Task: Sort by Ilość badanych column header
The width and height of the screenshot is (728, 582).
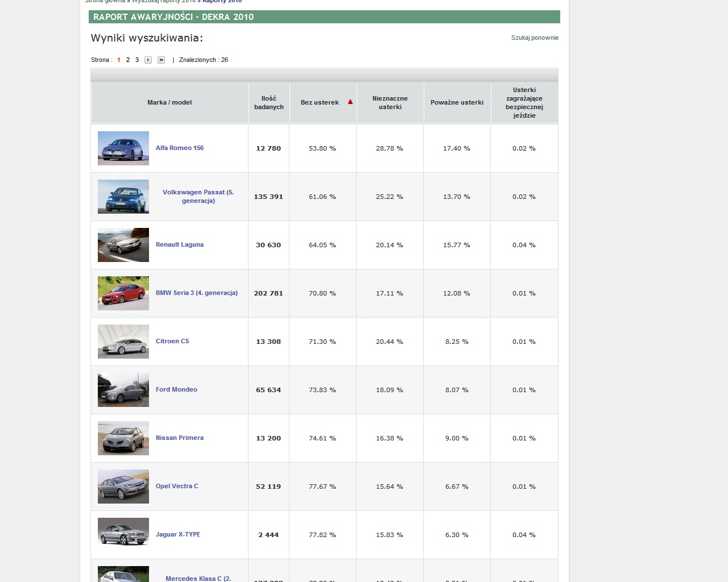Action: (269, 102)
